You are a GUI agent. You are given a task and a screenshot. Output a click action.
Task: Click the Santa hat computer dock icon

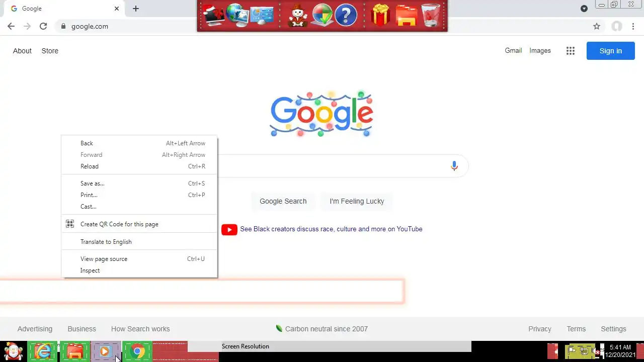pyautogui.click(x=214, y=15)
